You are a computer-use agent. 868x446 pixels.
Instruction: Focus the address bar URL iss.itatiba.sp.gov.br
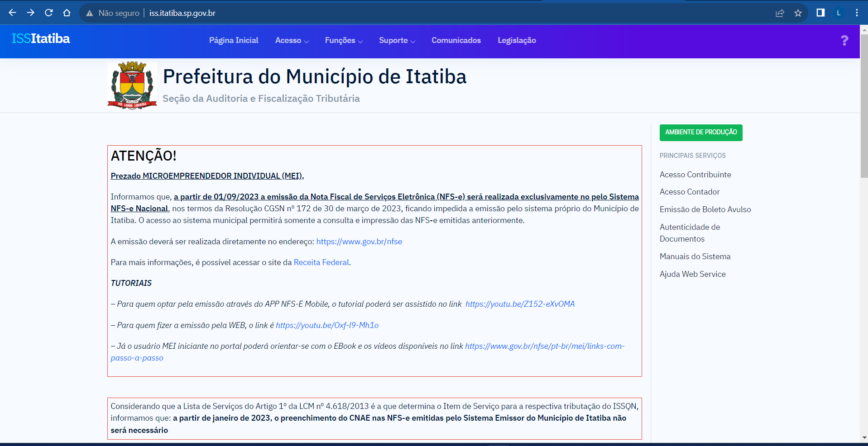click(x=182, y=13)
